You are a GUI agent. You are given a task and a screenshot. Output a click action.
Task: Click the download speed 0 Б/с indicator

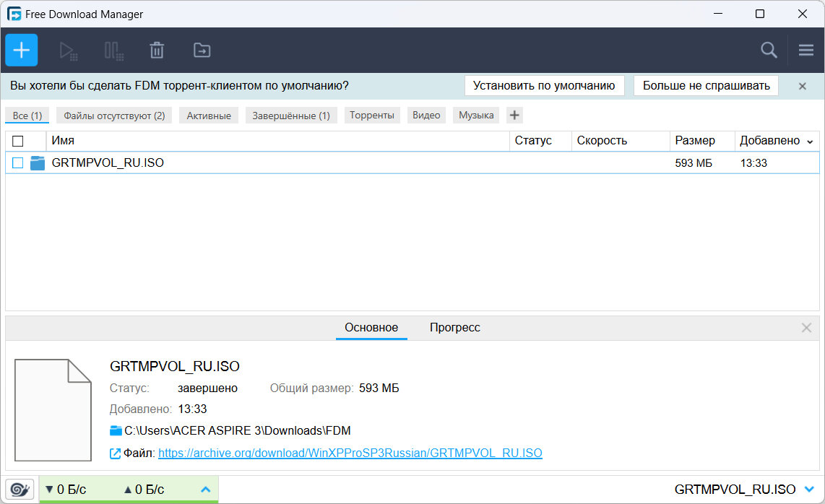coord(66,490)
